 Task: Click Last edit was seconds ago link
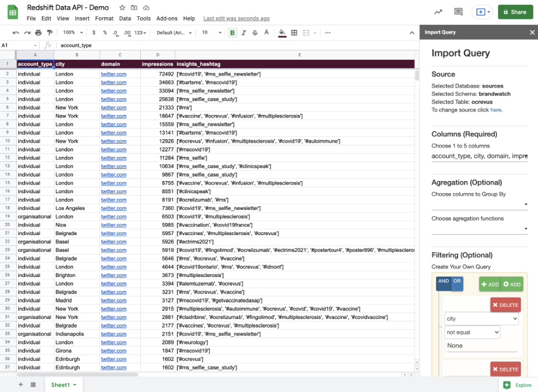click(236, 18)
